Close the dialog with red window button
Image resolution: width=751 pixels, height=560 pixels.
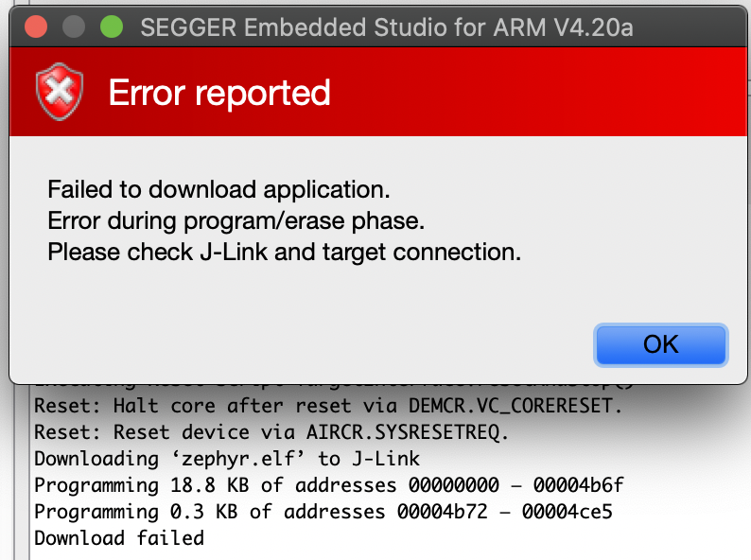[x=36, y=26]
